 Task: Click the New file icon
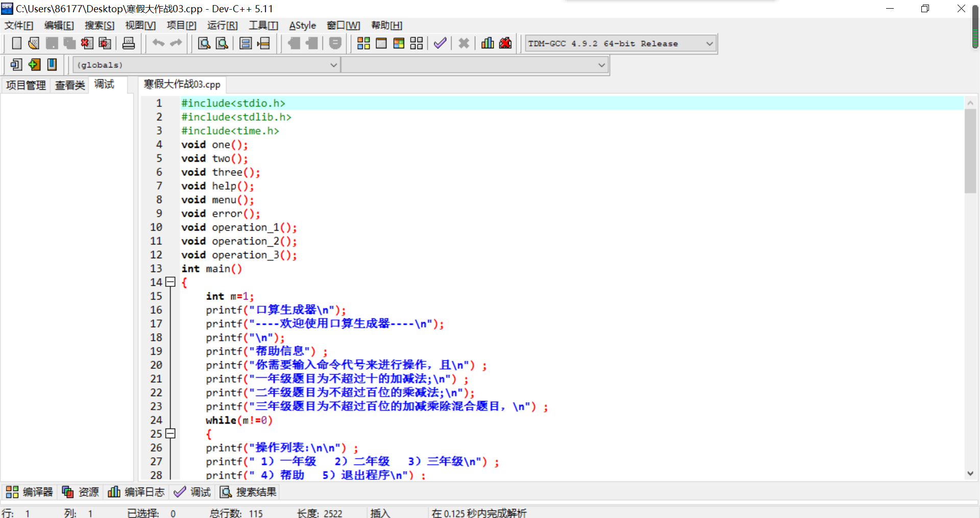coord(16,43)
